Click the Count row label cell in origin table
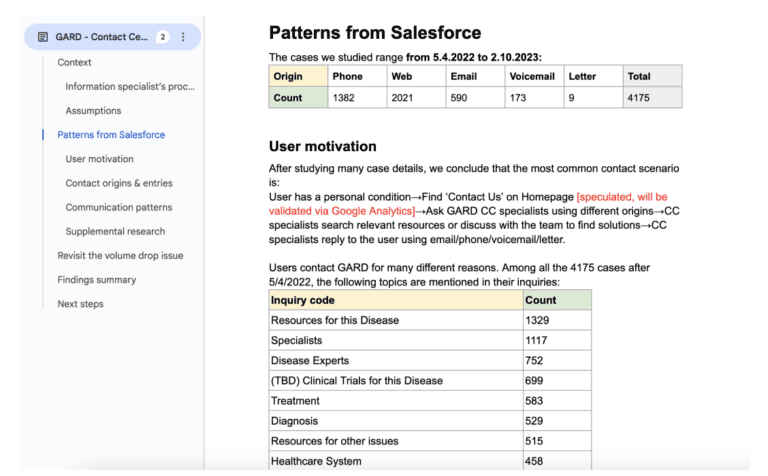This screenshot has height=476, width=768. tap(298, 97)
